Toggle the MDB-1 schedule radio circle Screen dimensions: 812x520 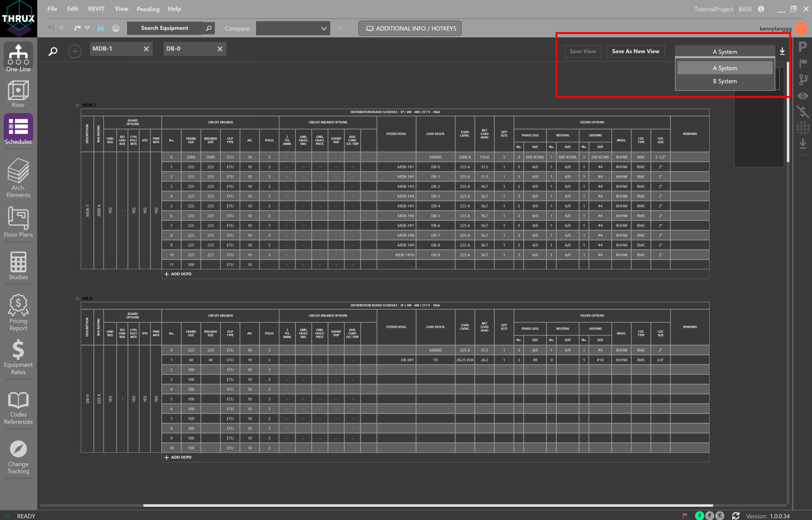77,105
